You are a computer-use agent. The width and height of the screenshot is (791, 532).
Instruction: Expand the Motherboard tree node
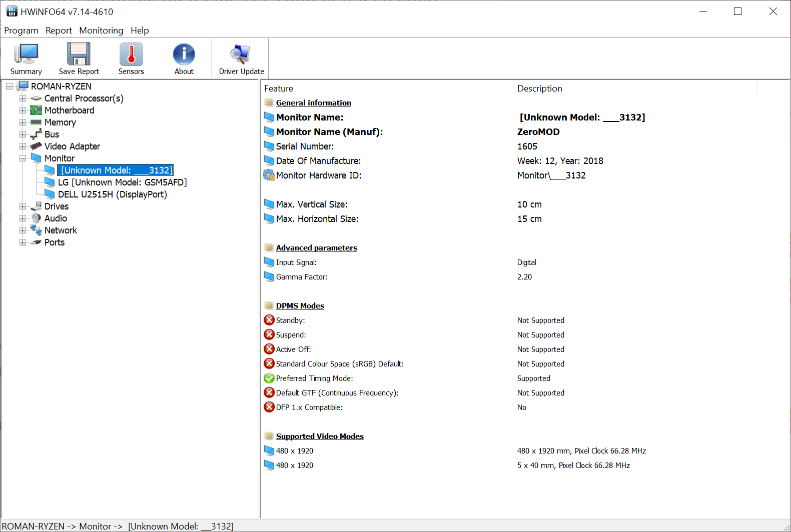(x=23, y=110)
